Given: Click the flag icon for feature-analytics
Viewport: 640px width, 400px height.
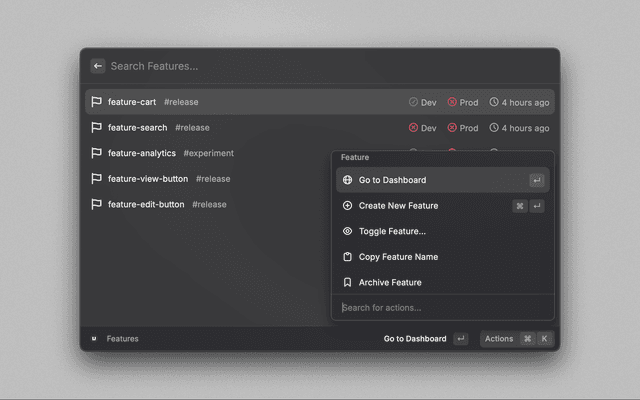Looking at the screenshot, I should (x=97, y=153).
